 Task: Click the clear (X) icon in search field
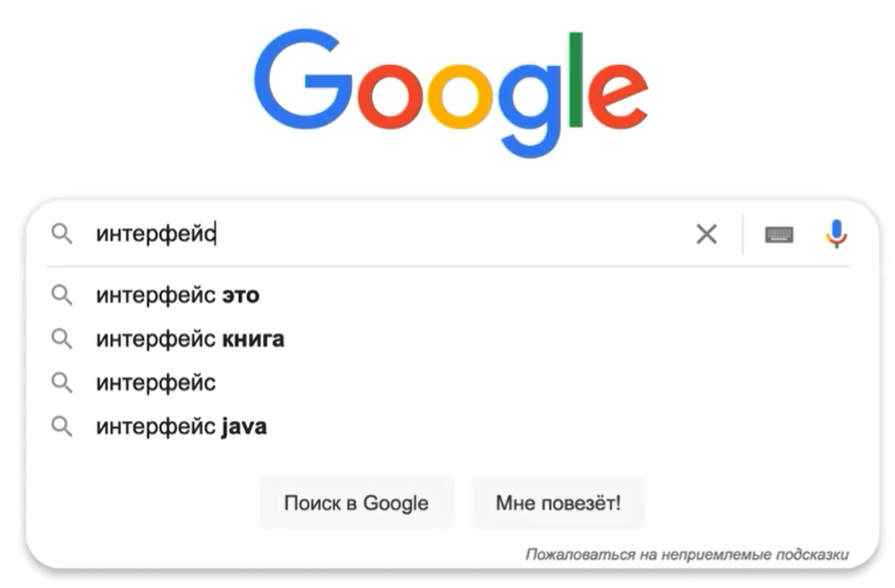tap(706, 234)
